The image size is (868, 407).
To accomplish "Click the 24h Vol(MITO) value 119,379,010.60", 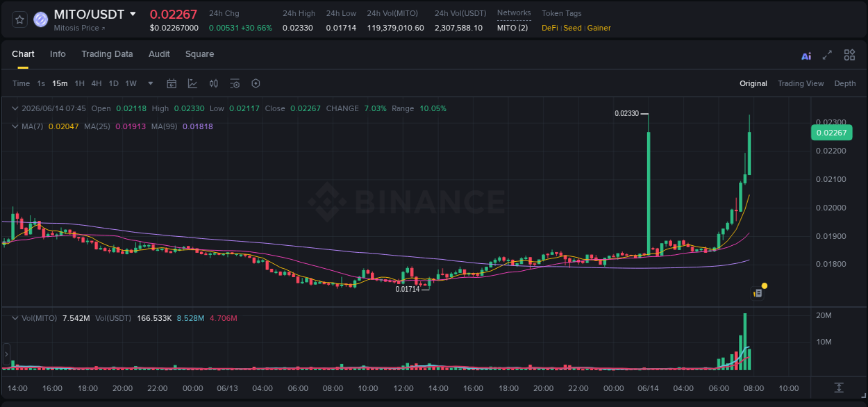I will [395, 28].
